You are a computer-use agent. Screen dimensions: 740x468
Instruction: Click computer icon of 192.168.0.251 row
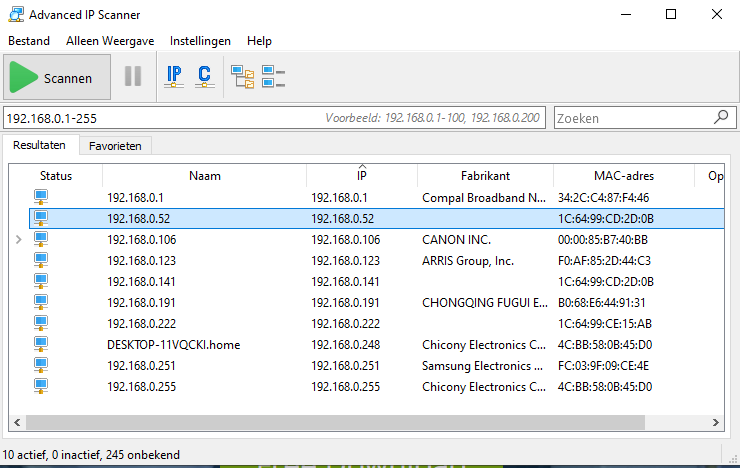tap(41, 365)
